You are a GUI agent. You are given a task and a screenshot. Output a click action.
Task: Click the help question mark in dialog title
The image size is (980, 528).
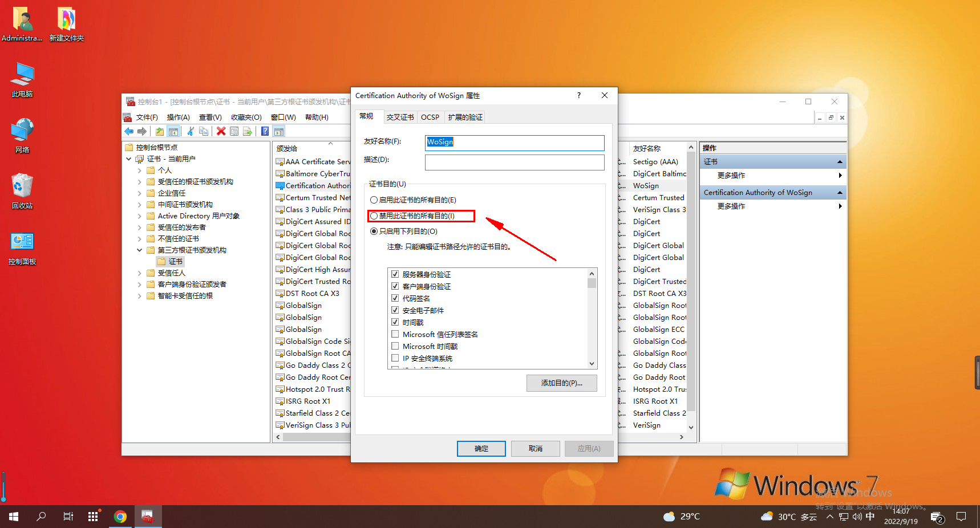point(579,95)
